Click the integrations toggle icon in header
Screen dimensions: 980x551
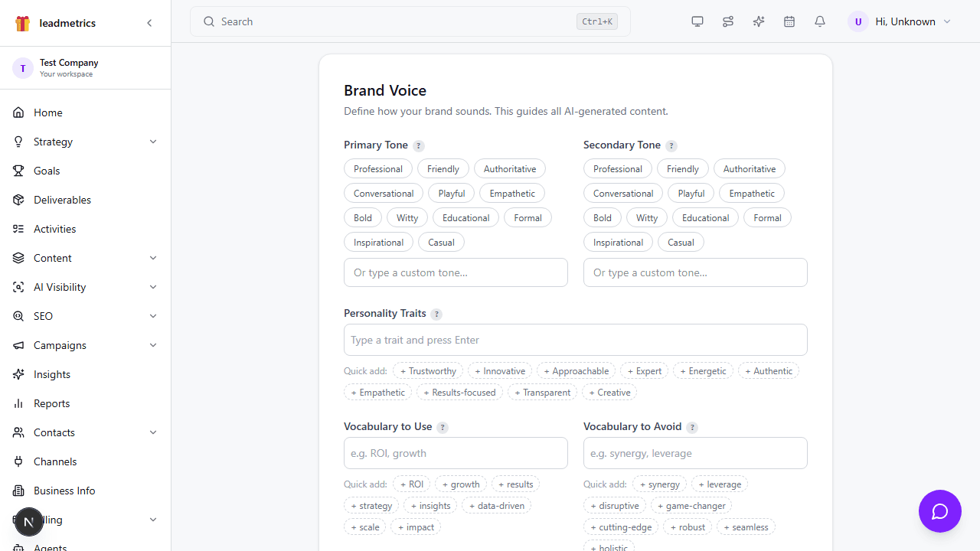tap(728, 21)
